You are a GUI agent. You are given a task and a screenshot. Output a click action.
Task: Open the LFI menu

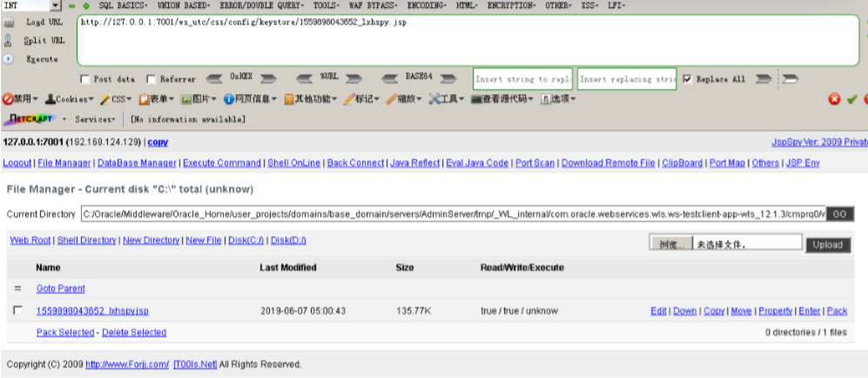(x=616, y=5)
